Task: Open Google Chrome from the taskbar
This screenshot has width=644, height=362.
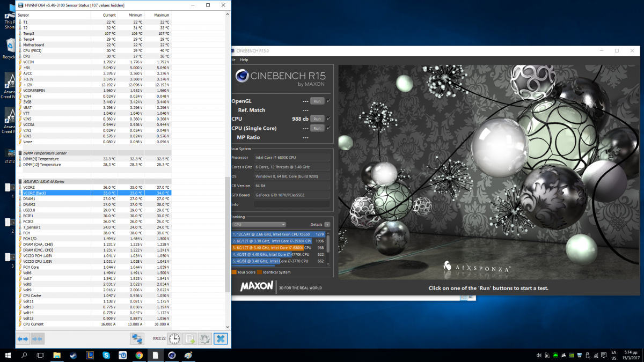Action: coord(139,355)
